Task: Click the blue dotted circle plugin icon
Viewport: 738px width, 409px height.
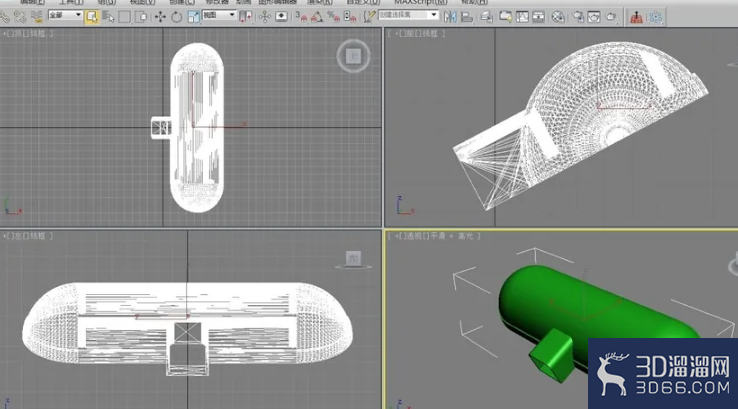Action: (655, 17)
